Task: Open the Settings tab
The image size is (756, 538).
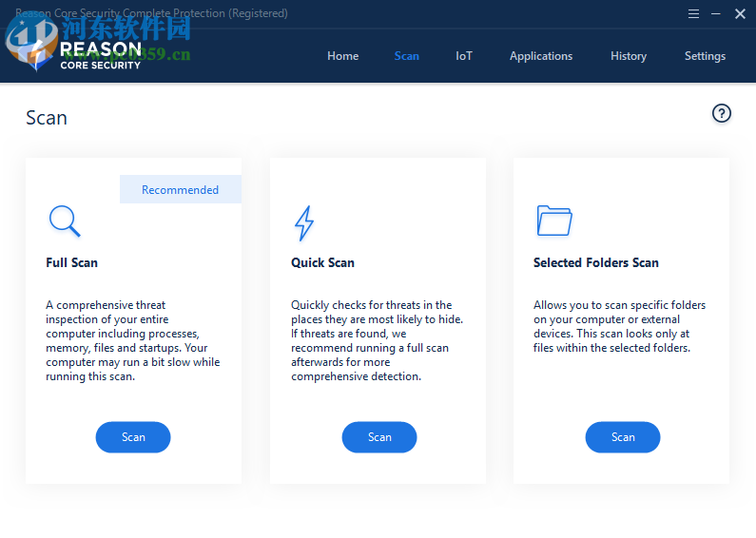Action: point(705,56)
